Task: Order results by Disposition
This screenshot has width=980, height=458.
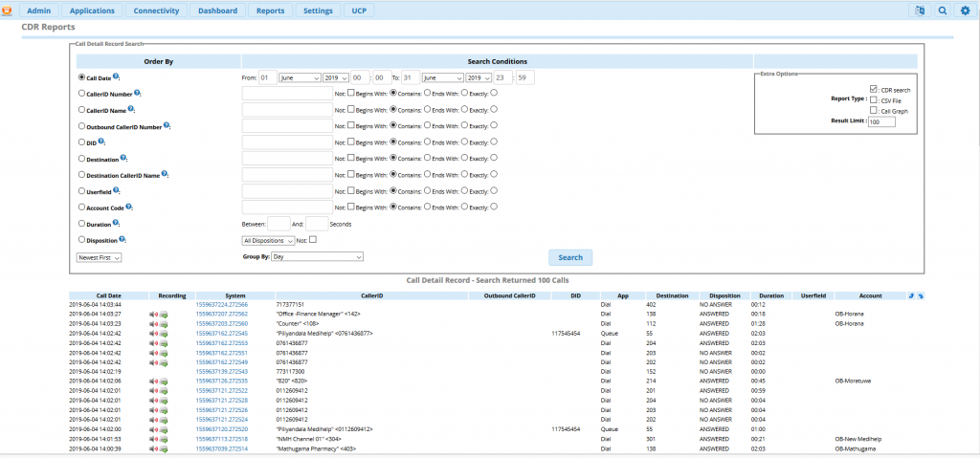Action: pyautogui.click(x=81, y=239)
